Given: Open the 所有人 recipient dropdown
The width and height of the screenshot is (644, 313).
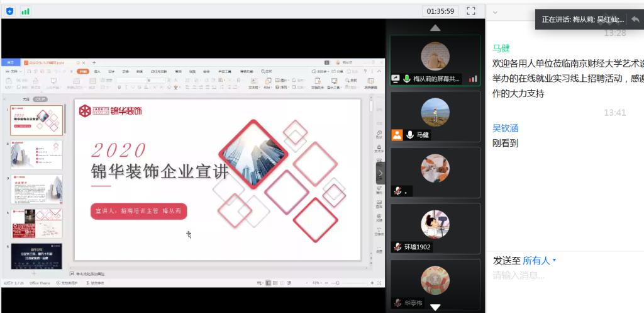Looking at the screenshot, I should pos(540,260).
